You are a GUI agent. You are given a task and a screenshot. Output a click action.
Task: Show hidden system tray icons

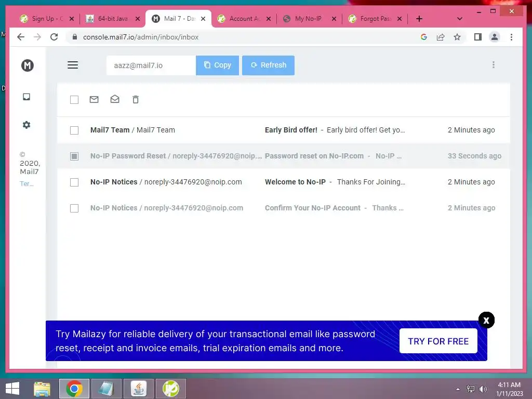458,389
